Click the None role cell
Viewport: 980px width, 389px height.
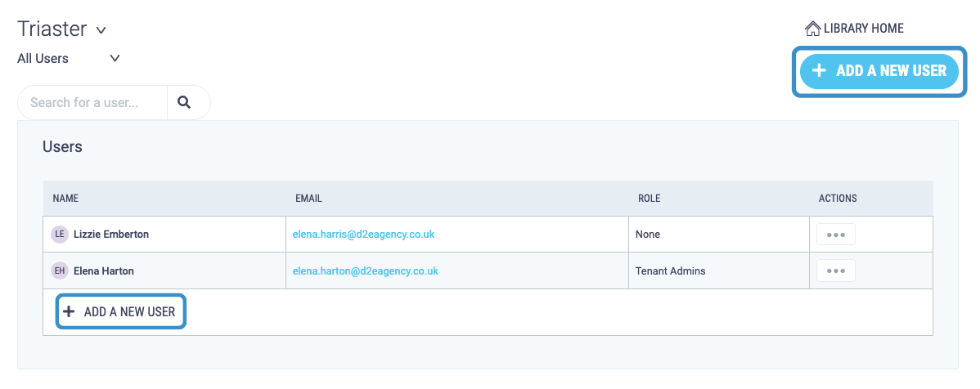(x=719, y=235)
